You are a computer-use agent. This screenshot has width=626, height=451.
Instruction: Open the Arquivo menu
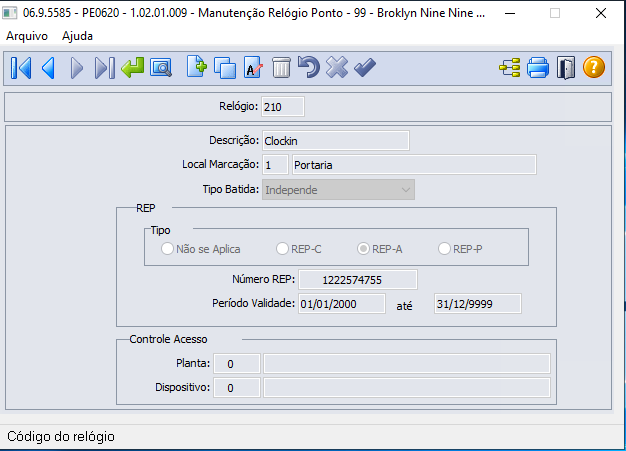click(27, 36)
